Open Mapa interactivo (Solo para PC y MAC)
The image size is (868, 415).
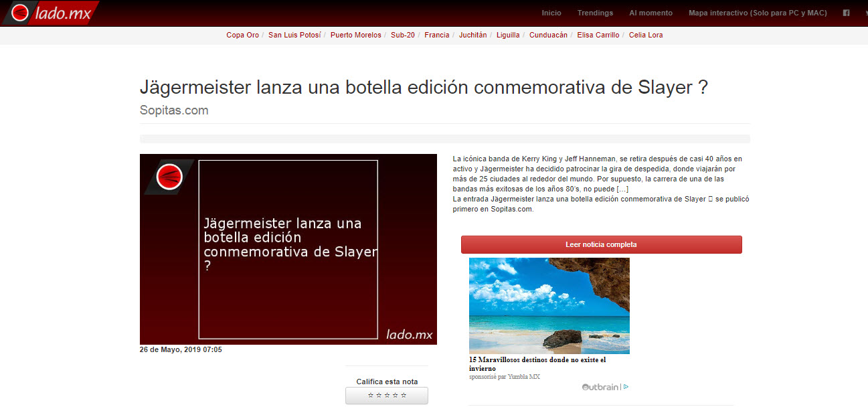pyautogui.click(x=758, y=13)
